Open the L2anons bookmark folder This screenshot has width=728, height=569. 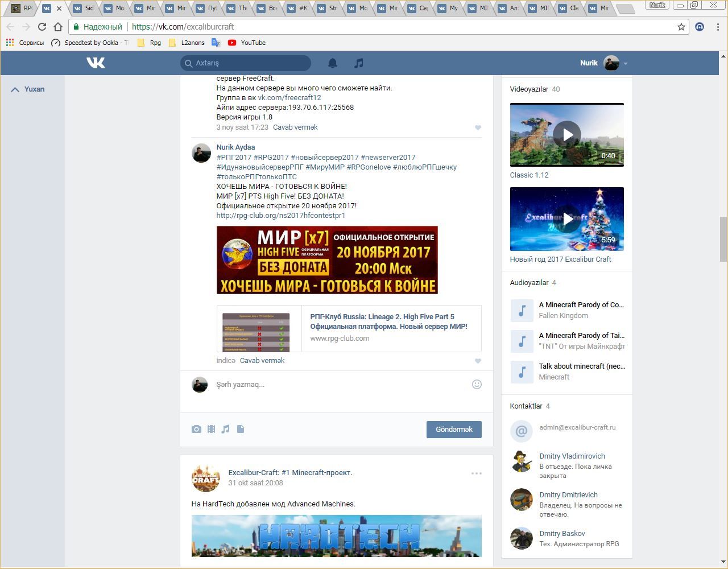187,43
